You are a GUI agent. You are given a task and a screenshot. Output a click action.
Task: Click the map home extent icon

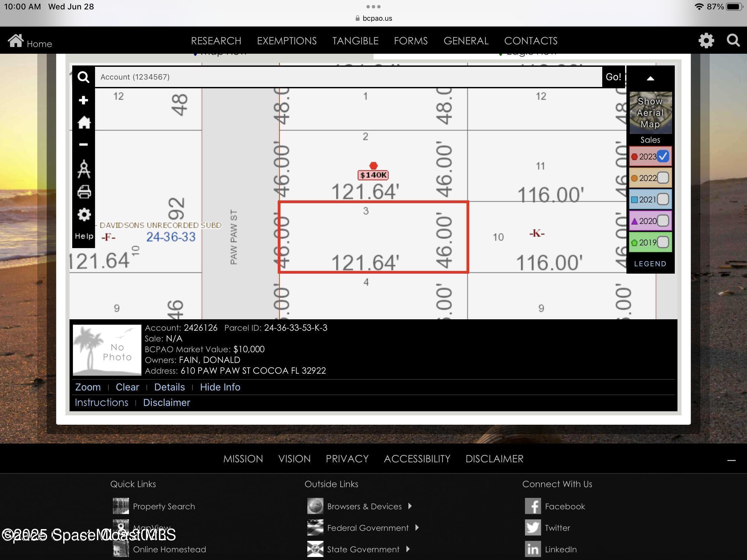(x=84, y=123)
